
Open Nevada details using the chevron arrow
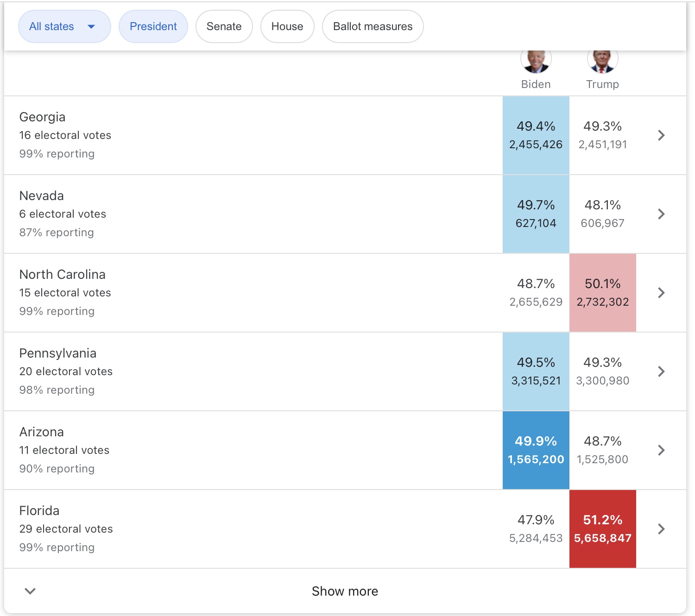(661, 214)
